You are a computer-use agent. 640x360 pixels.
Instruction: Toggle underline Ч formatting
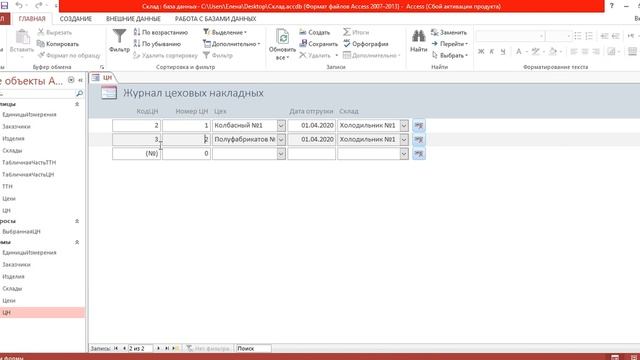[x=503, y=51]
